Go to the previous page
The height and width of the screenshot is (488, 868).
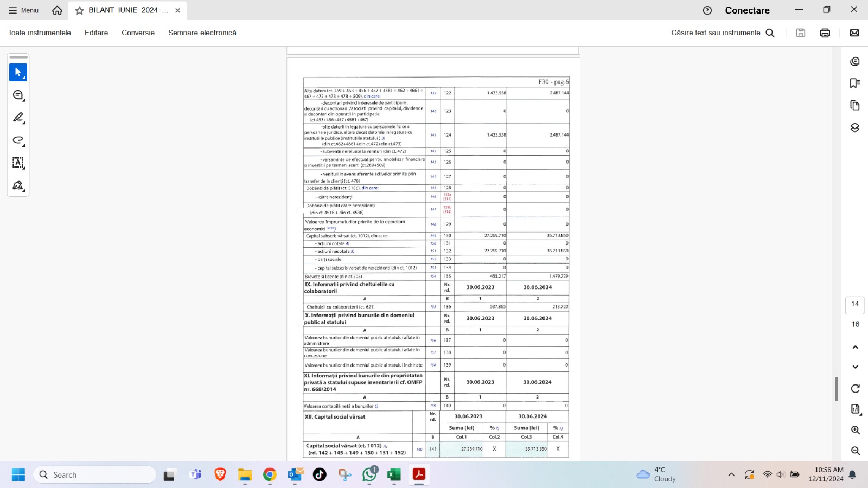[x=856, y=347]
